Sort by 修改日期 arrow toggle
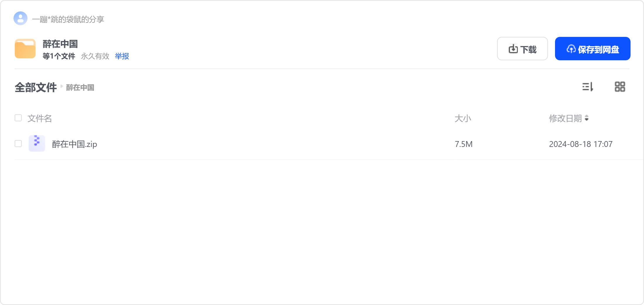Viewport: 644px width, 305px height. pyautogui.click(x=587, y=118)
